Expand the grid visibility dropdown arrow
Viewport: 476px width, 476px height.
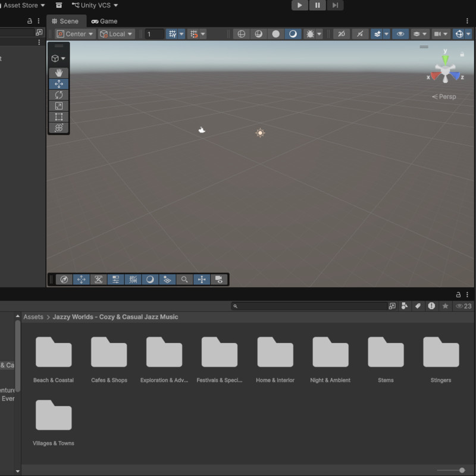[x=181, y=34]
